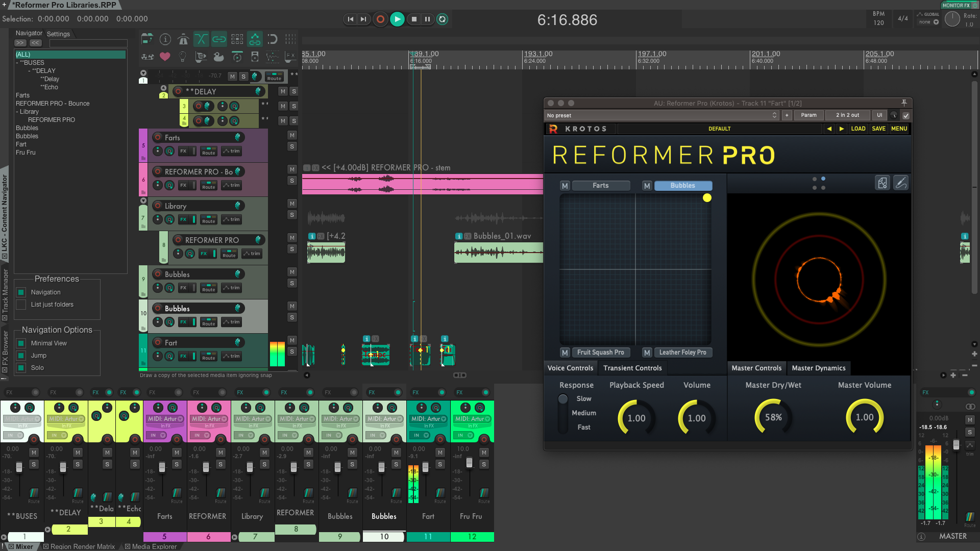Click the metronome icon in the toolbar
The image size is (980, 551).
tap(183, 39)
